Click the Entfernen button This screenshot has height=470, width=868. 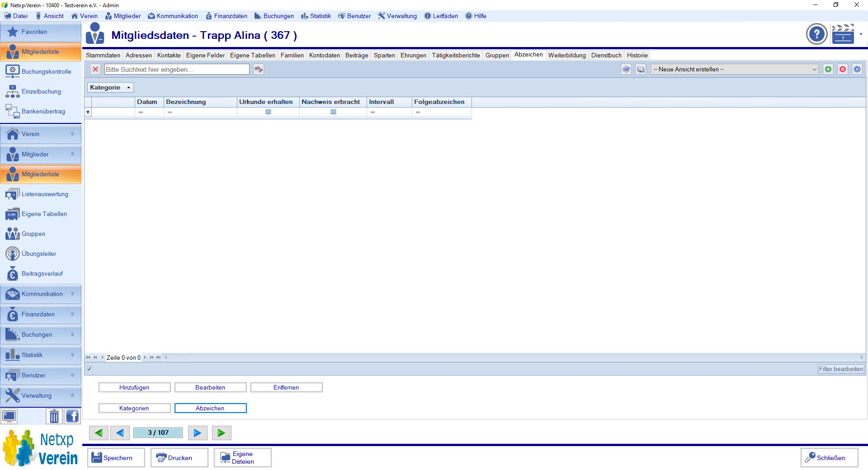click(286, 387)
